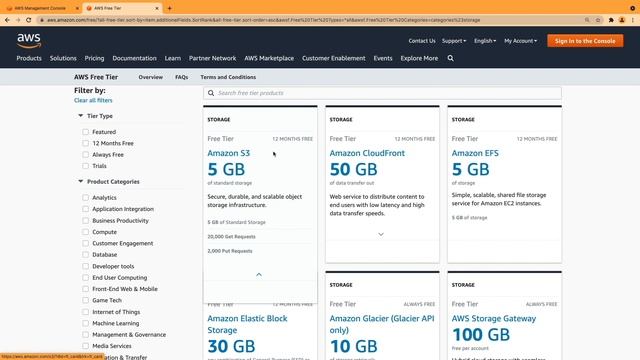
Task: Collapse the Amazon S3 card details
Action: click(x=259, y=275)
